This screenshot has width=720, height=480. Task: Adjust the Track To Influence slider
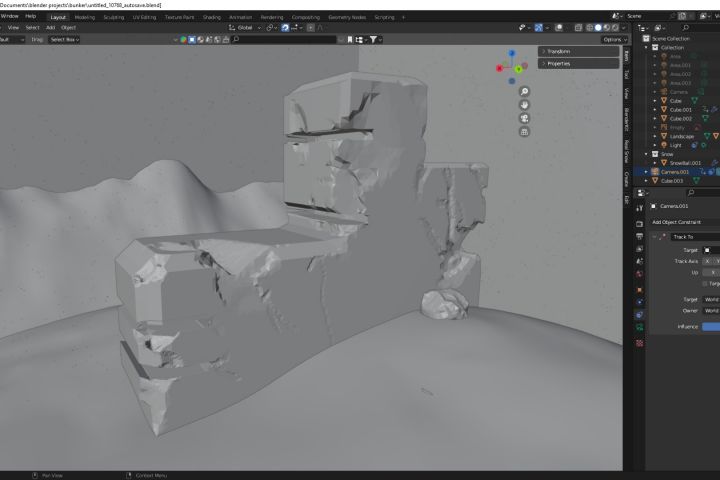coord(710,326)
